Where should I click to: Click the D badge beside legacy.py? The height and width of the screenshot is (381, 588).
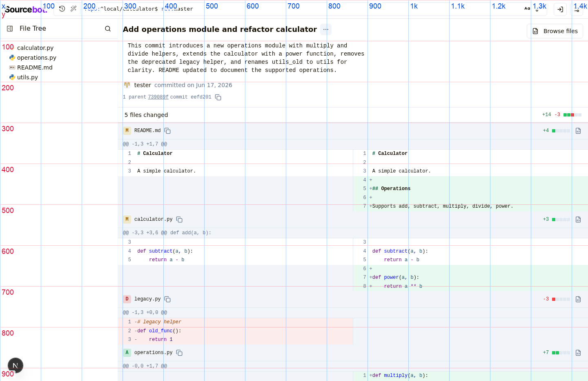[127, 299]
